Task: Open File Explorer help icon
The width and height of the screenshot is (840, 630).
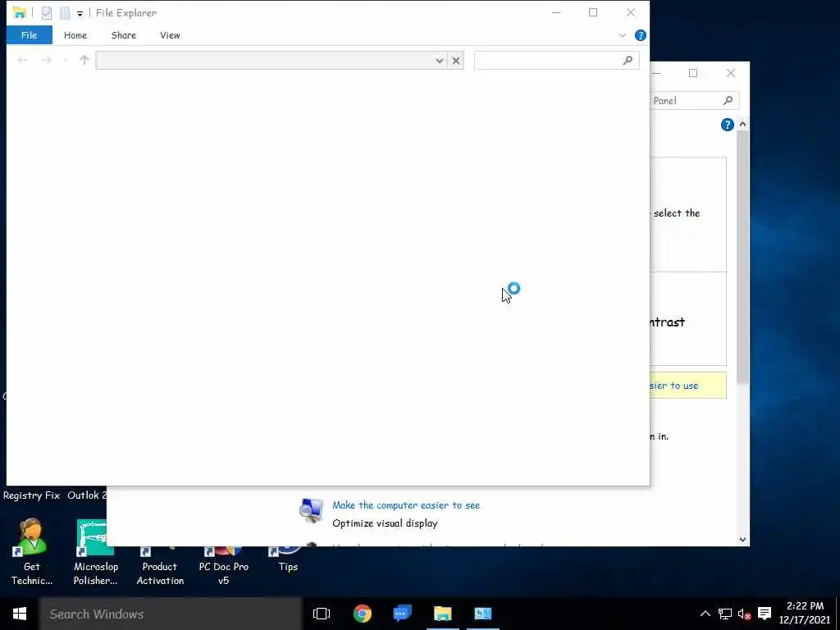Action: [x=640, y=35]
